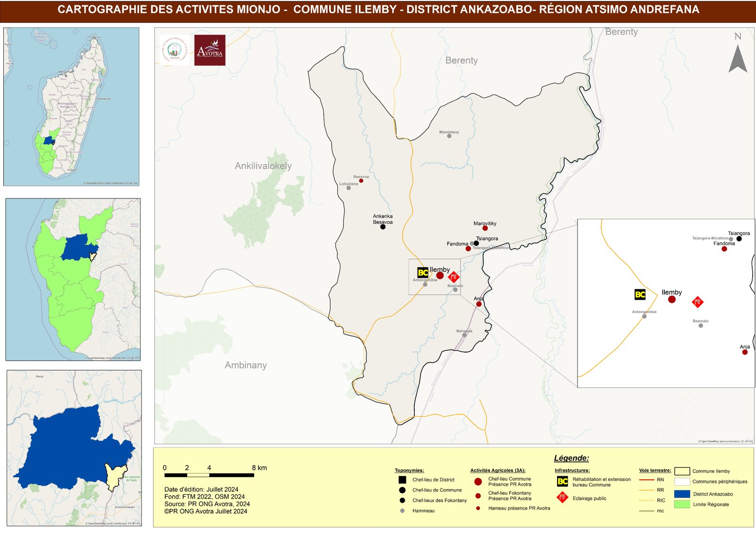This screenshot has height=534, width=756.
Task: Click the Fond: FTM 2022, OSM 2024 text
Action: [x=205, y=497]
